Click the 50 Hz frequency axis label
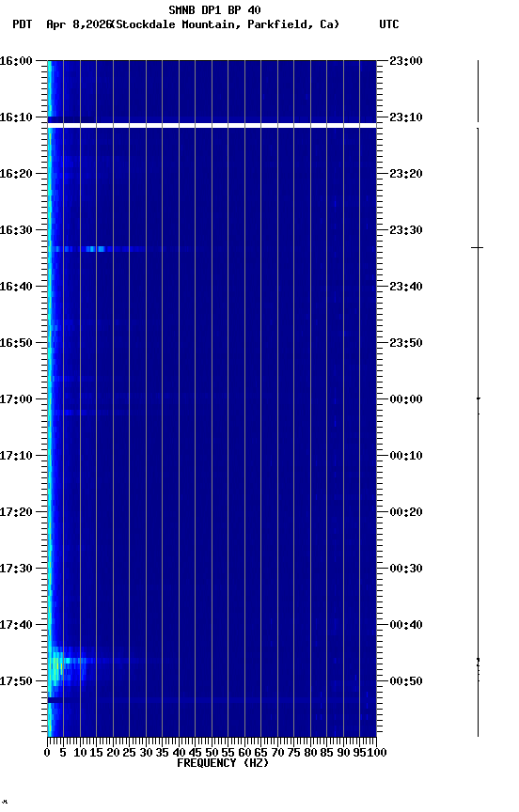The width and height of the screenshot is (519, 812). tap(212, 753)
